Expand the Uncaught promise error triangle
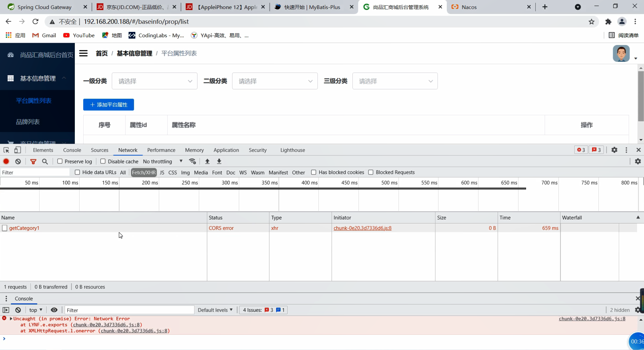This screenshot has height=350, width=644. 11,319
